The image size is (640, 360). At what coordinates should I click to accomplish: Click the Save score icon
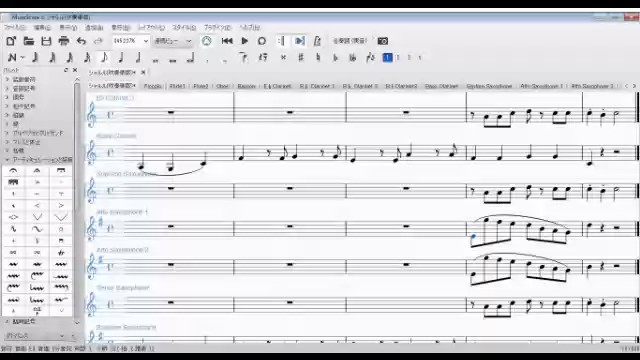[x=46, y=41]
